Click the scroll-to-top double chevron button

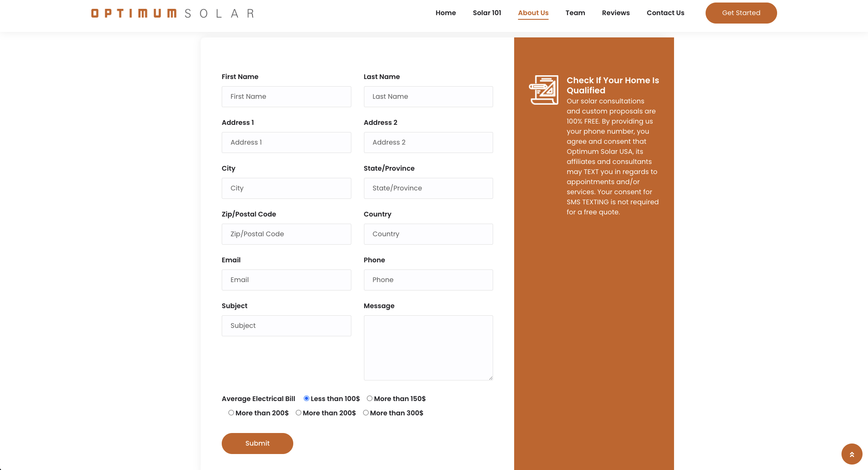852,454
